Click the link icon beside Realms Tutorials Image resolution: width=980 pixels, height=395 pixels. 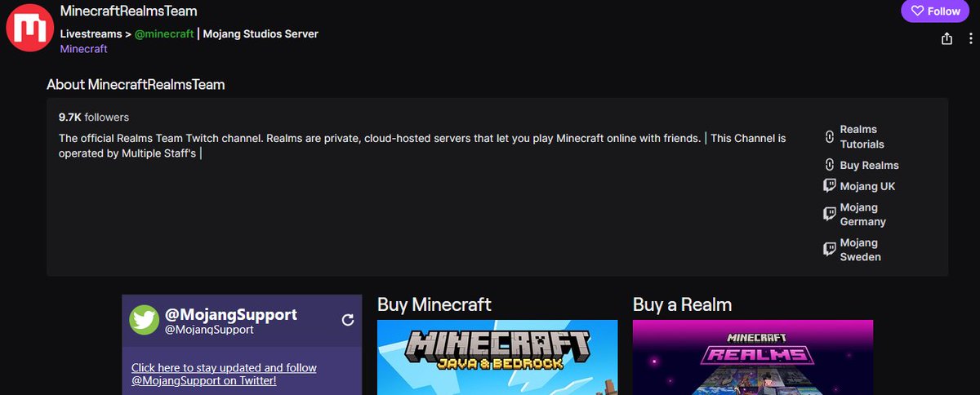click(x=829, y=136)
